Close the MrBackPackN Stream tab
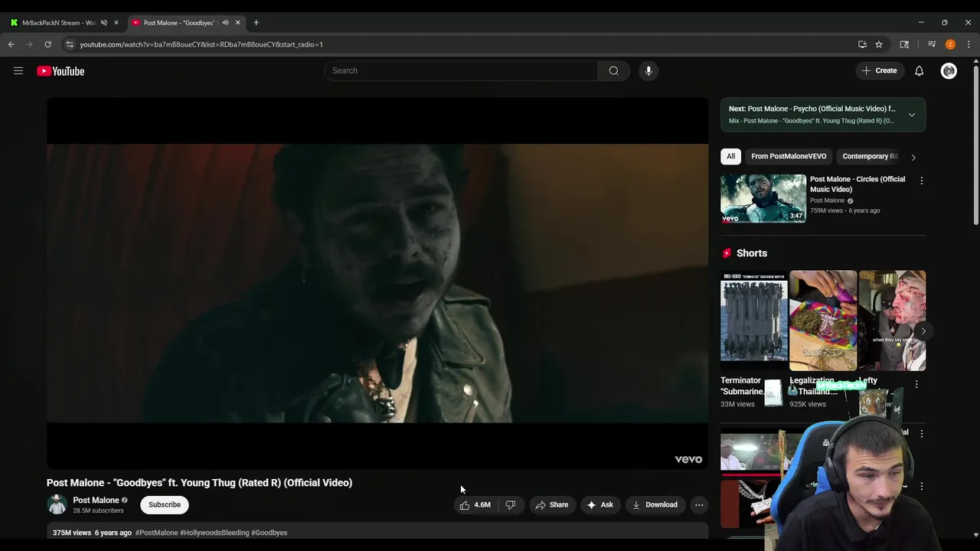Image resolution: width=980 pixels, height=551 pixels. click(116, 22)
